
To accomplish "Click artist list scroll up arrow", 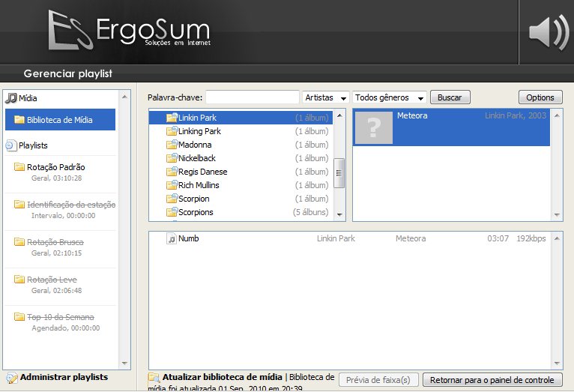I will (x=339, y=115).
